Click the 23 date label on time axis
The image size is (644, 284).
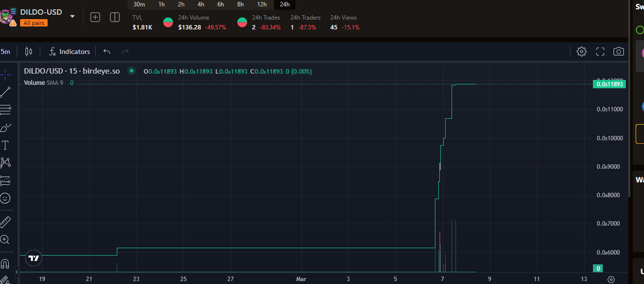click(136, 279)
